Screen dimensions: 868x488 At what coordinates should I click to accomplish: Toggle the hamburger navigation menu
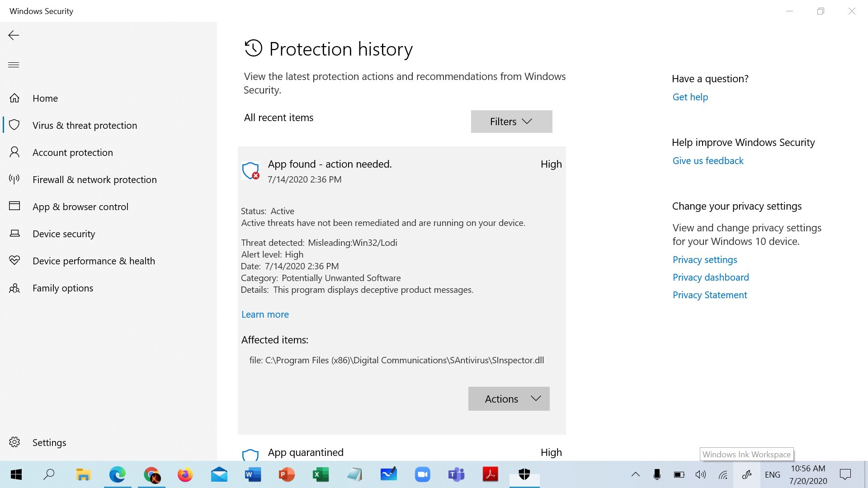click(x=14, y=65)
